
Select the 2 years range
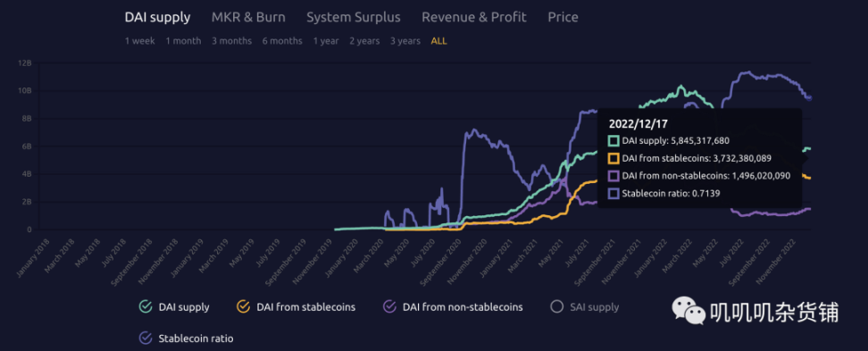click(364, 41)
